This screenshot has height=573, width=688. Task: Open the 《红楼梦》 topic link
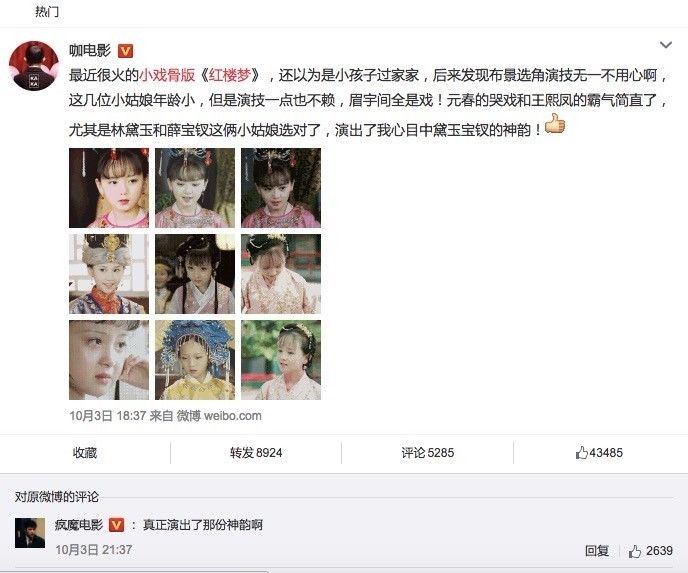(230, 75)
